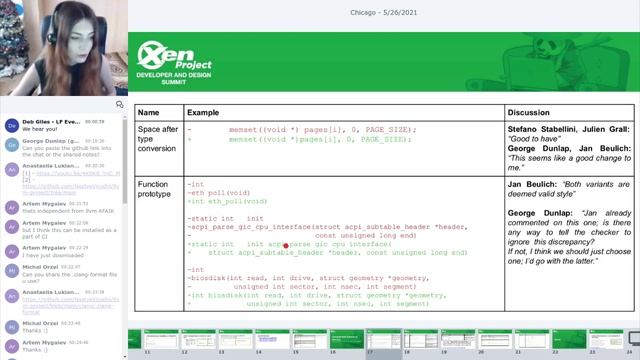The width and height of the screenshot is (640, 360).
Task: Open slide 23 thumbnail
Action: (x=607, y=339)
